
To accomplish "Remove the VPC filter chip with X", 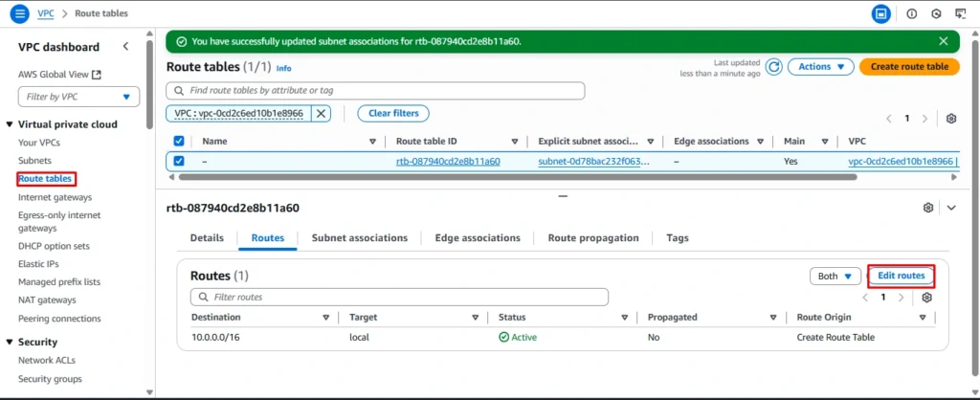I will pos(322,113).
